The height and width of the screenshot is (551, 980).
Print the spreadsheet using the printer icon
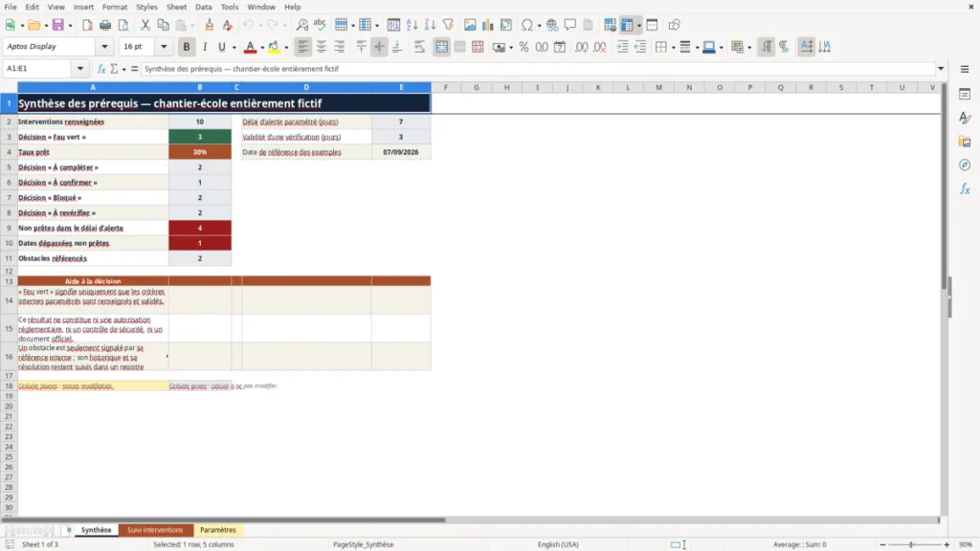point(105,25)
